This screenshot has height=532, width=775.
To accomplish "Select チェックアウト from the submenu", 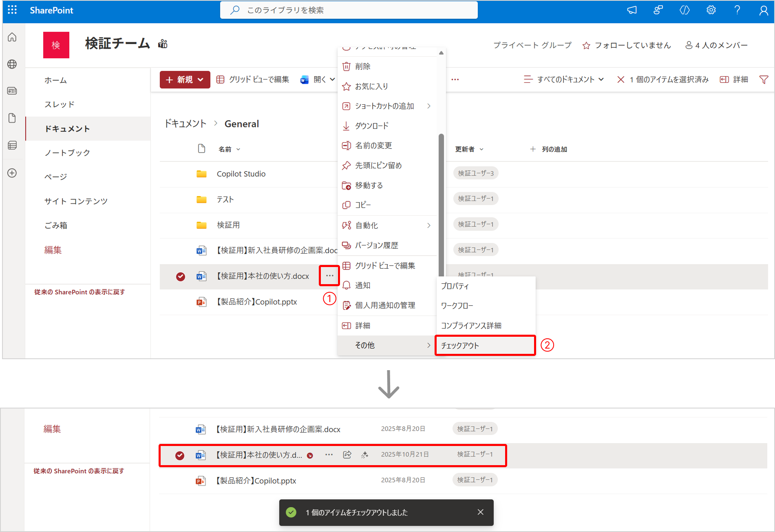I will click(x=485, y=346).
